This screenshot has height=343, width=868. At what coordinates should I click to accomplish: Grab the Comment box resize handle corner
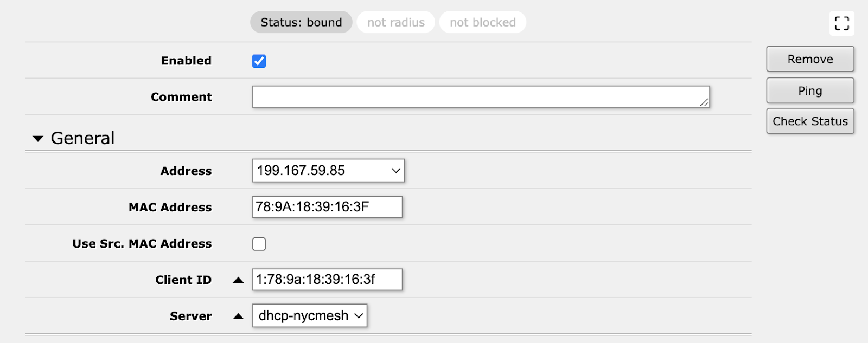click(x=704, y=102)
